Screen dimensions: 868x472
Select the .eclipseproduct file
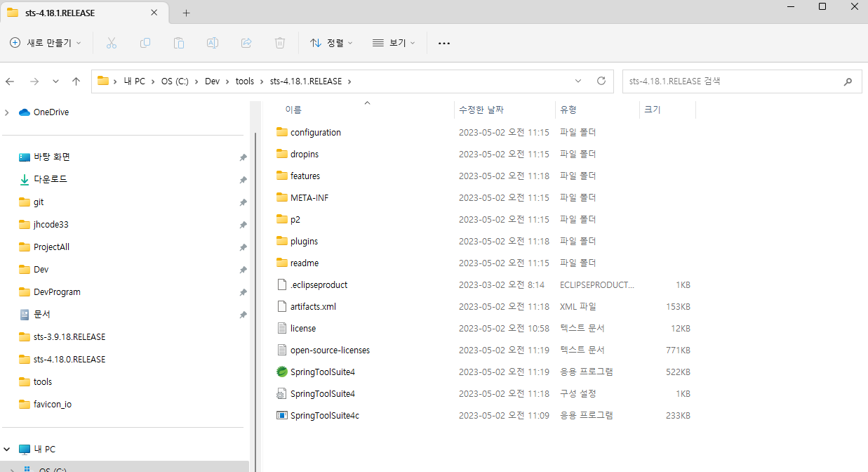coord(312,284)
